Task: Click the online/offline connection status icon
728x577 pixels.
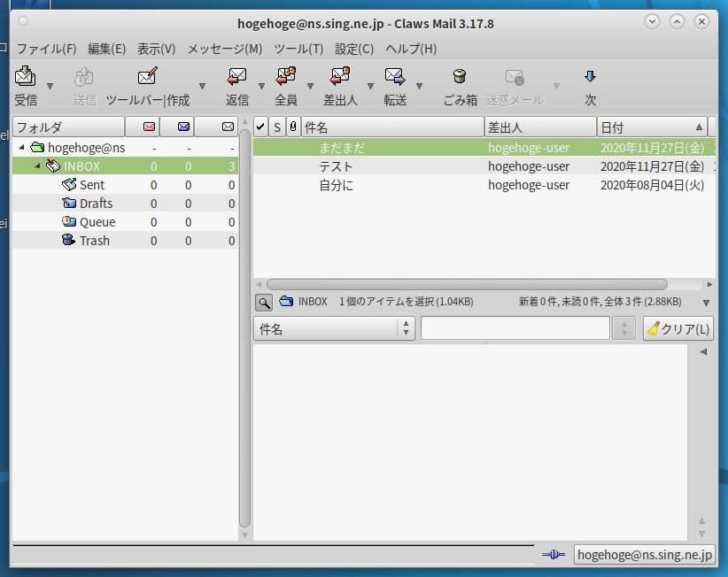Action: (554, 554)
